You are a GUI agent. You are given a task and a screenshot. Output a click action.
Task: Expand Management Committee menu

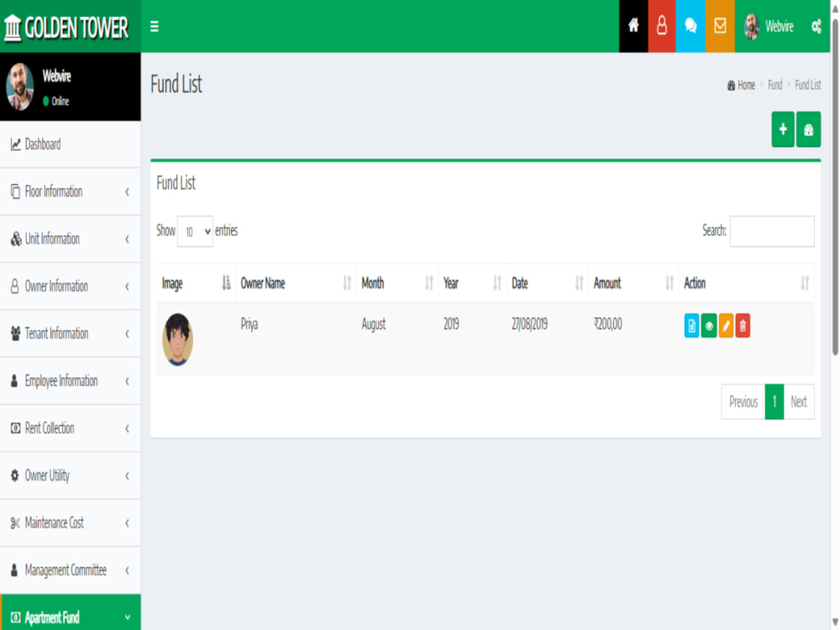(x=71, y=570)
